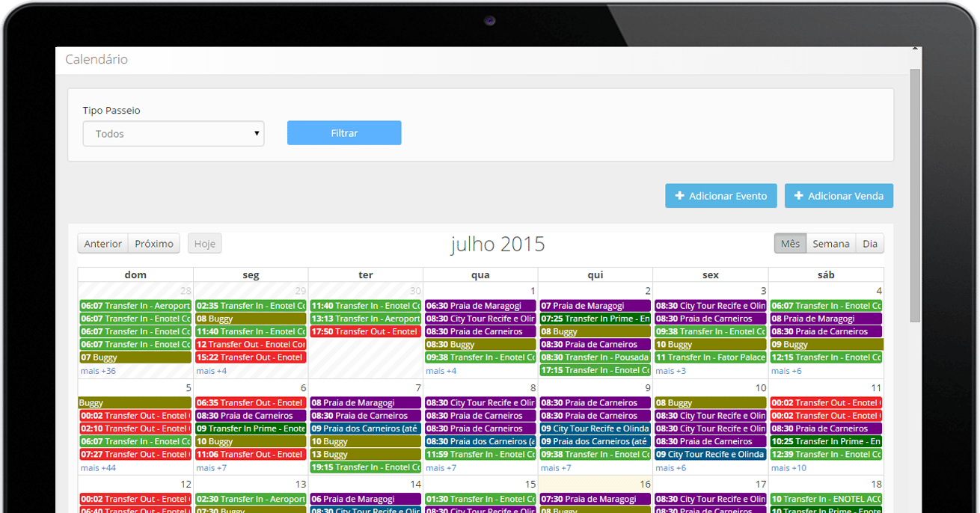Go to previous month with Anterior
This screenshot has width=980, height=513.
point(103,244)
